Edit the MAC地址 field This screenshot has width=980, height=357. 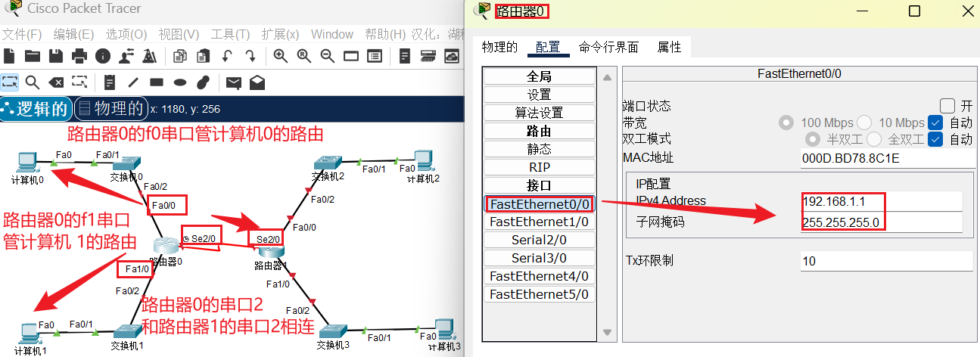coord(886,159)
